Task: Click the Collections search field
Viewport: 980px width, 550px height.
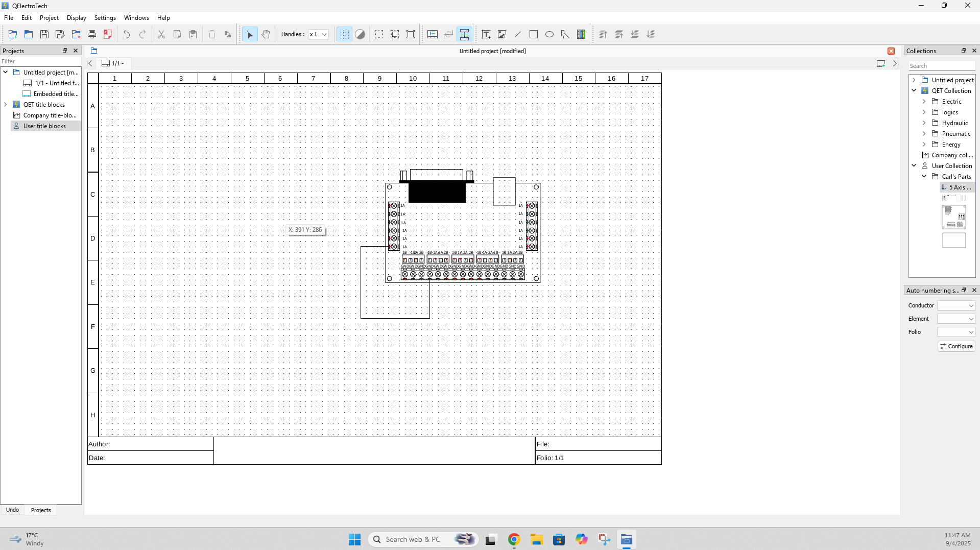Action: [x=941, y=66]
